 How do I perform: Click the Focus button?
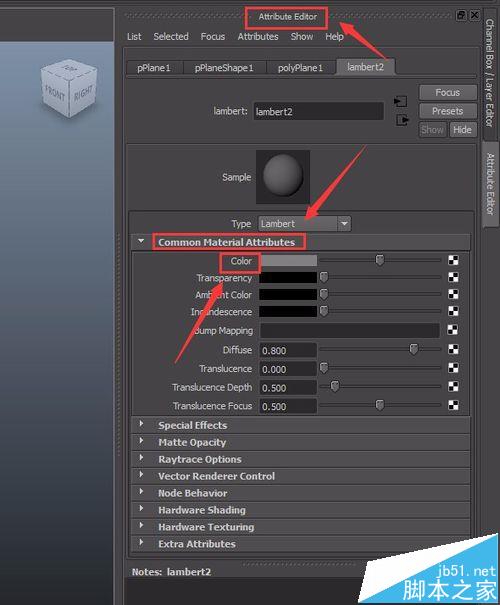(448, 93)
